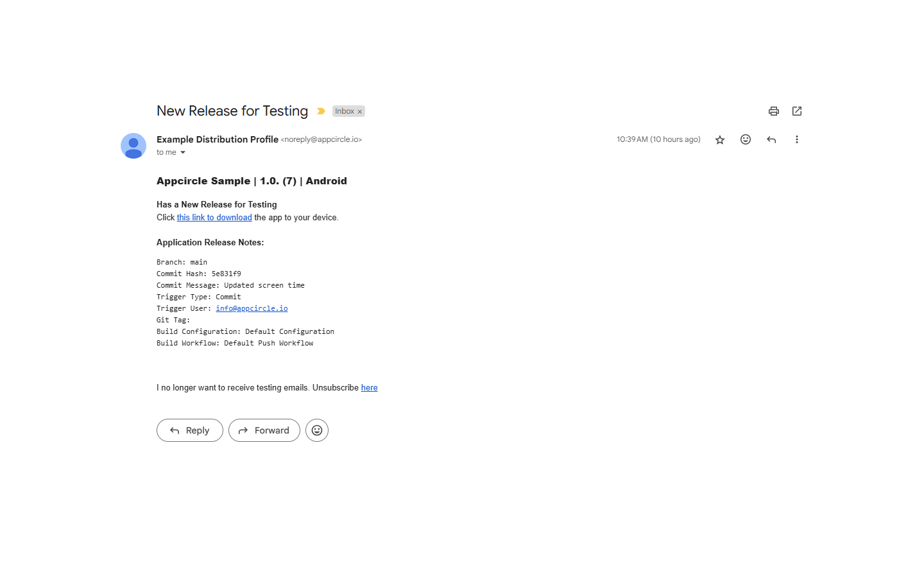Unsubscribe via the "here" link

pyautogui.click(x=369, y=388)
